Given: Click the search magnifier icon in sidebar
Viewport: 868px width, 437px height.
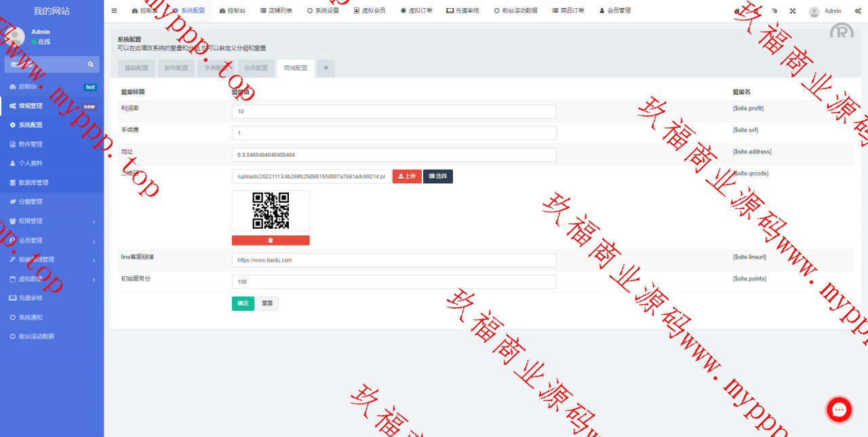Looking at the screenshot, I should (x=90, y=64).
